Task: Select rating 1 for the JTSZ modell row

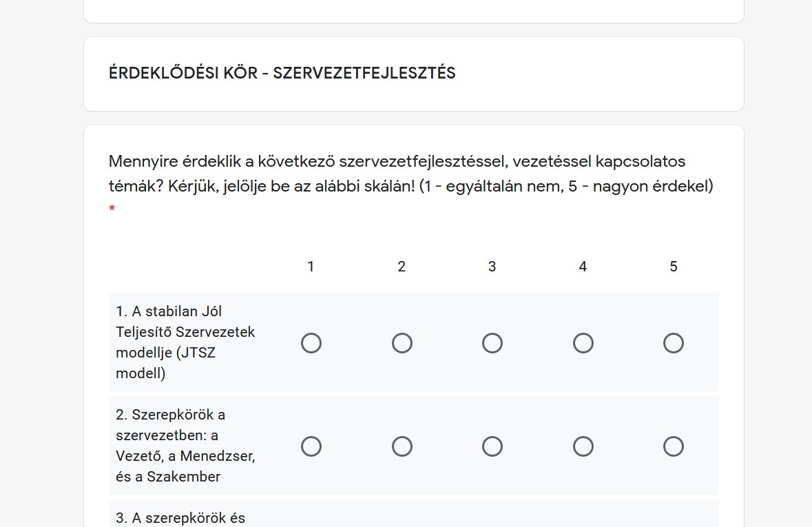Action: tap(311, 342)
